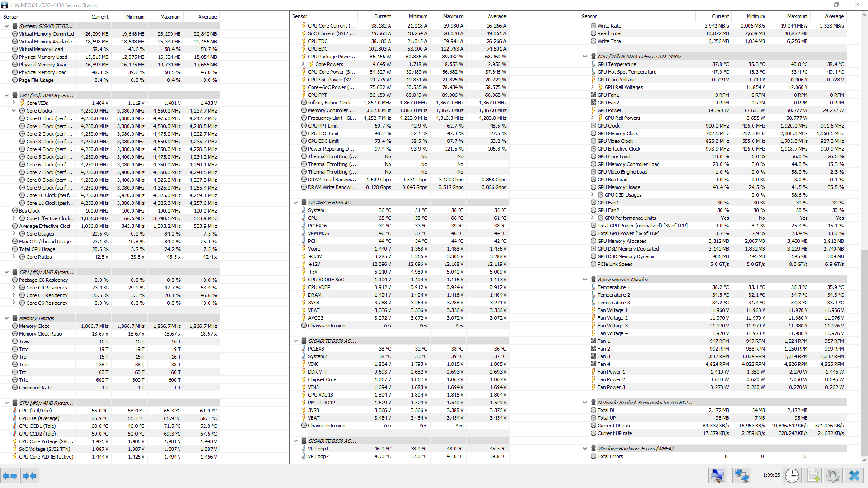Capture view with the monitor magnifier icon
The image size is (868, 488).
click(718, 475)
